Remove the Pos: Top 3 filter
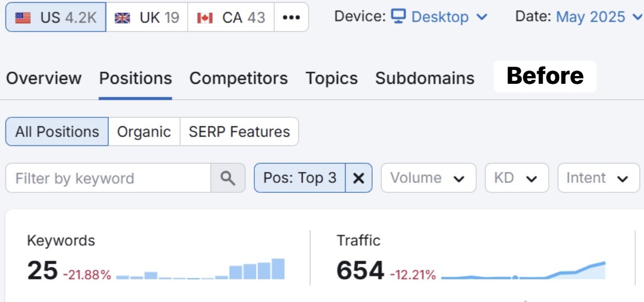This screenshot has width=644, height=302. pyautogui.click(x=358, y=178)
